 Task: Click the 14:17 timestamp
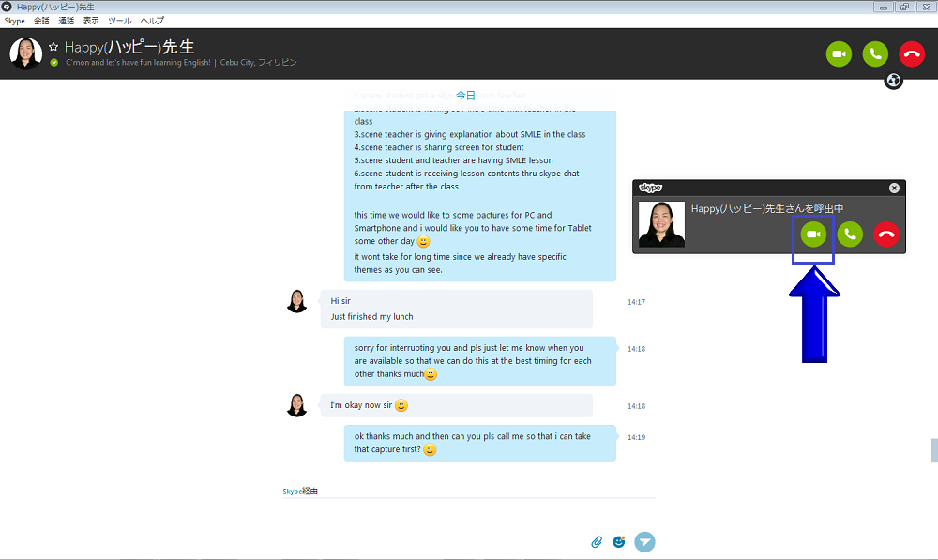tap(637, 302)
